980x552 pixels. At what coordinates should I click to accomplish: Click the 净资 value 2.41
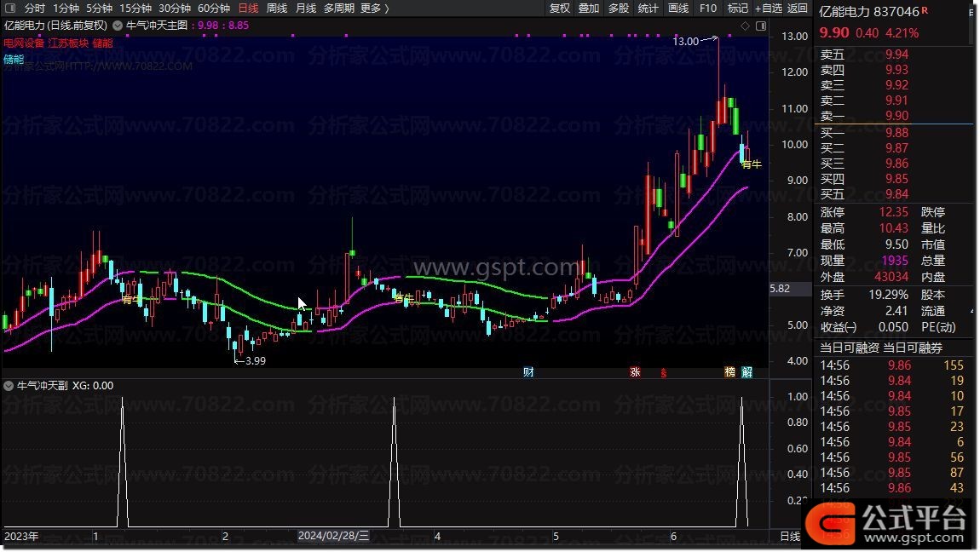pos(896,311)
